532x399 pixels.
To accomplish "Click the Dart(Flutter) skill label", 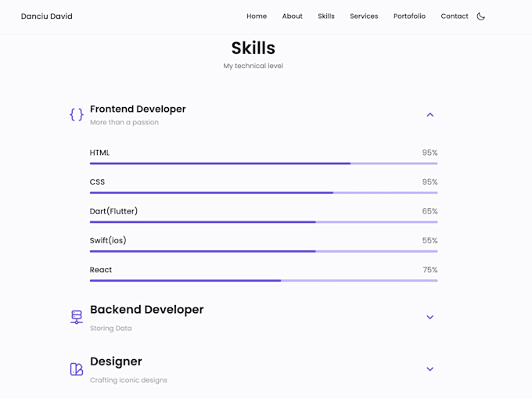I will coord(113,211).
